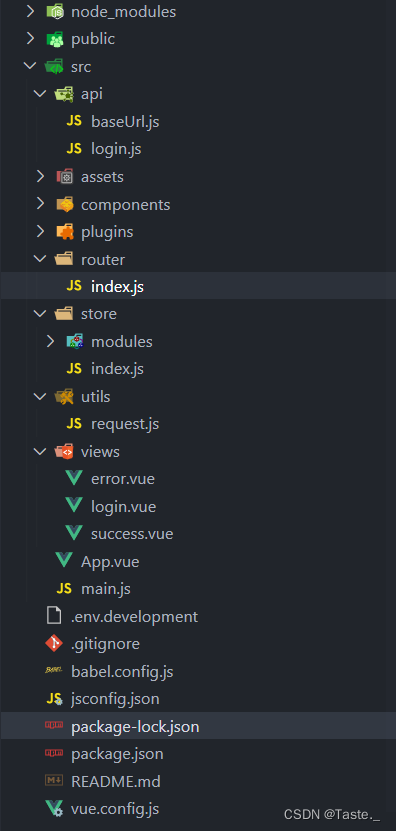Expand the modules folder under store
This screenshot has height=831, width=396.
click(50, 341)
